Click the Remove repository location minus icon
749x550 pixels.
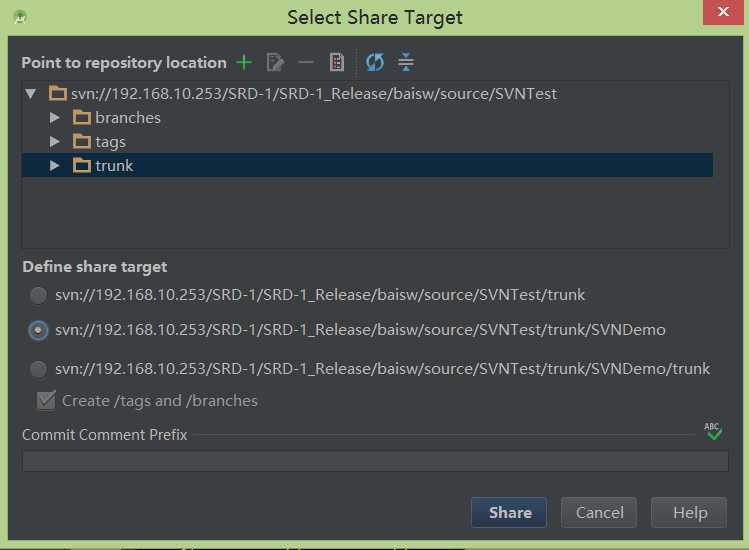pyautogui.click(x=306, y=63)
